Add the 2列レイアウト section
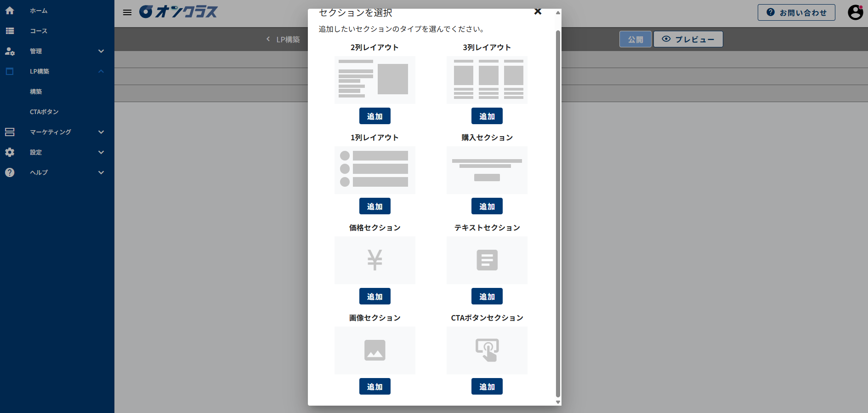This screenshot has width=868, height=413. (x=374, y=116)
